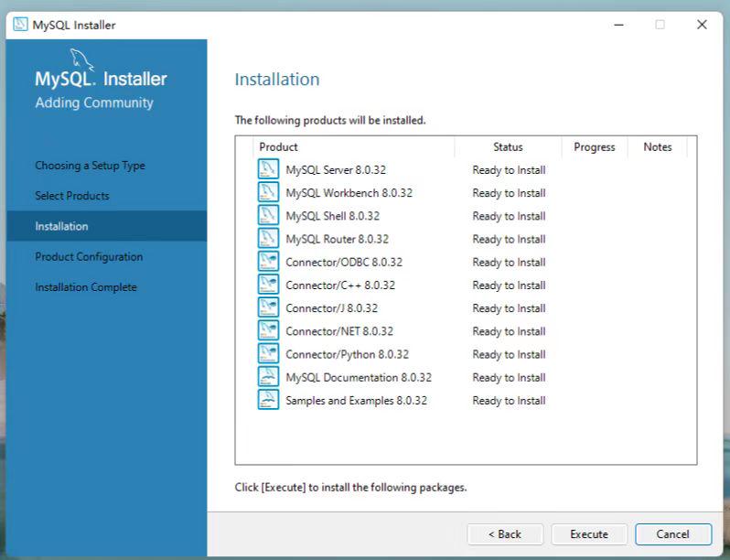Open the Select Products step

coord(72,196)
